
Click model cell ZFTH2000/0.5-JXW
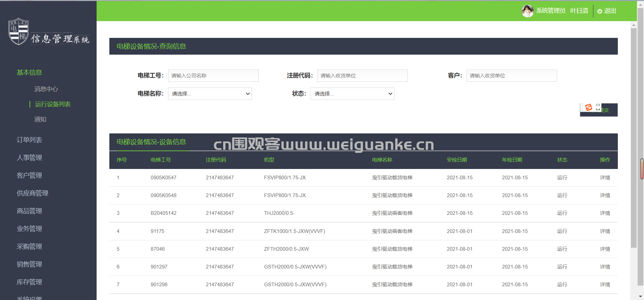click(x=286, y=249)
